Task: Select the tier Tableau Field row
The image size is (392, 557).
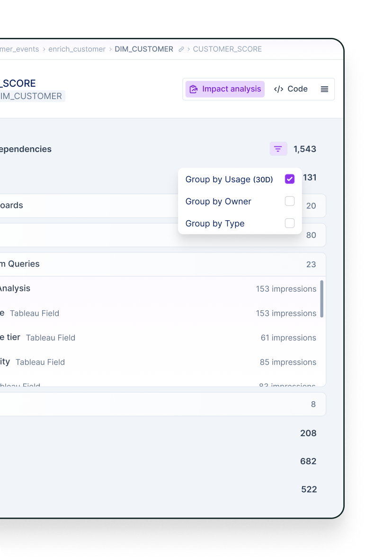Action: pos(159,337)
